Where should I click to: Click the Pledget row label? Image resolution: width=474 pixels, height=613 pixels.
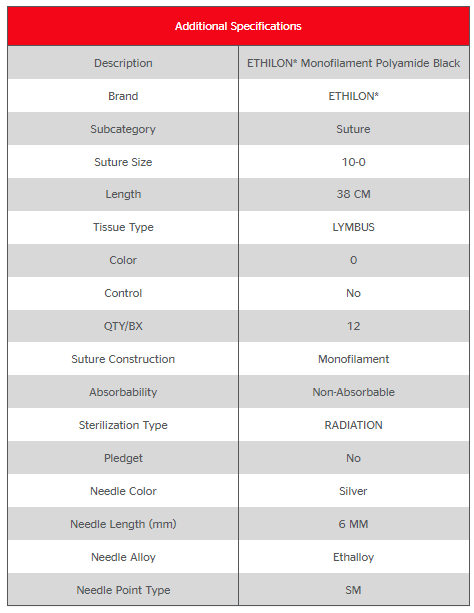coord(123,458)
